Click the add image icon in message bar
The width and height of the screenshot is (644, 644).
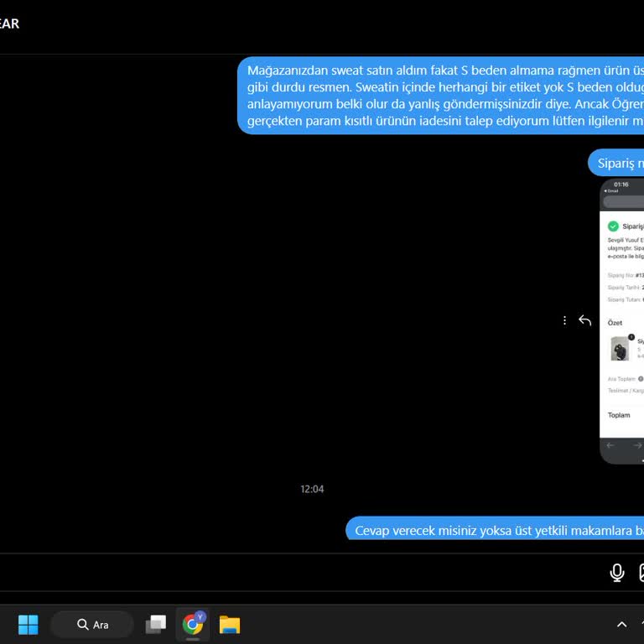pos(641,573)
